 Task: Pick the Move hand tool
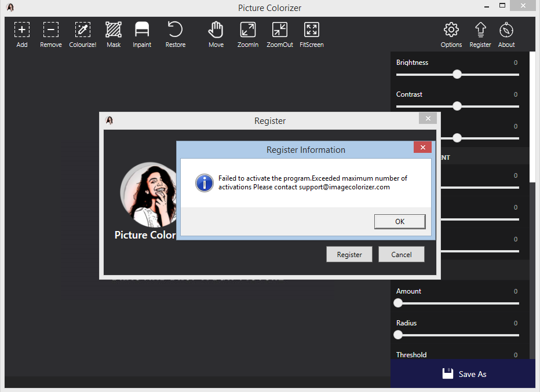[x=216, y=34]
